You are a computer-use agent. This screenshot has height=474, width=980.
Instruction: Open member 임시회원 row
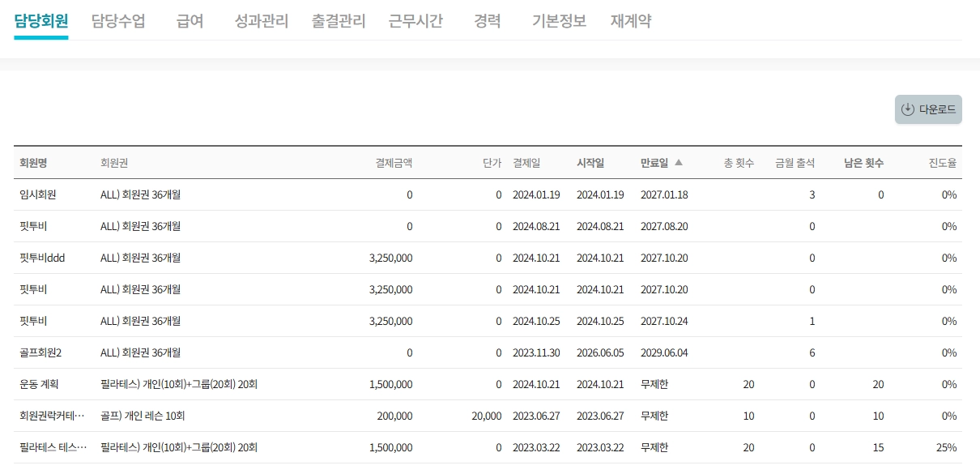click(x=37, y=194)
